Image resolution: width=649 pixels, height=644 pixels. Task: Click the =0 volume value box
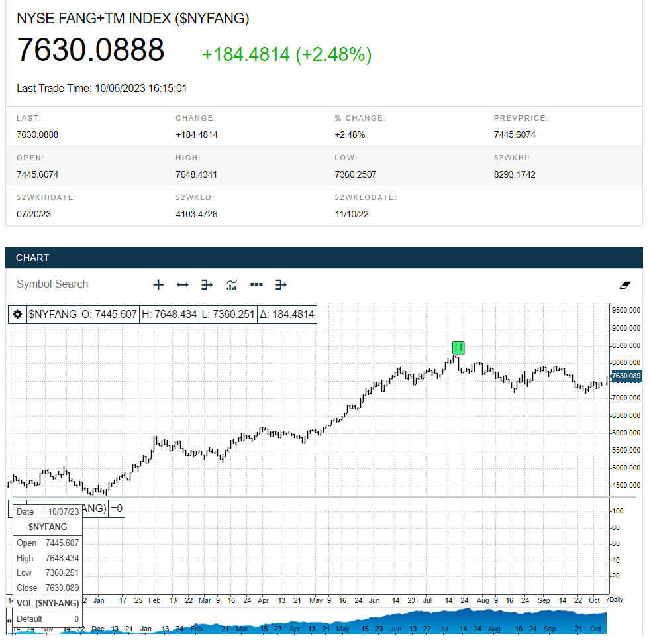[117, 509]
